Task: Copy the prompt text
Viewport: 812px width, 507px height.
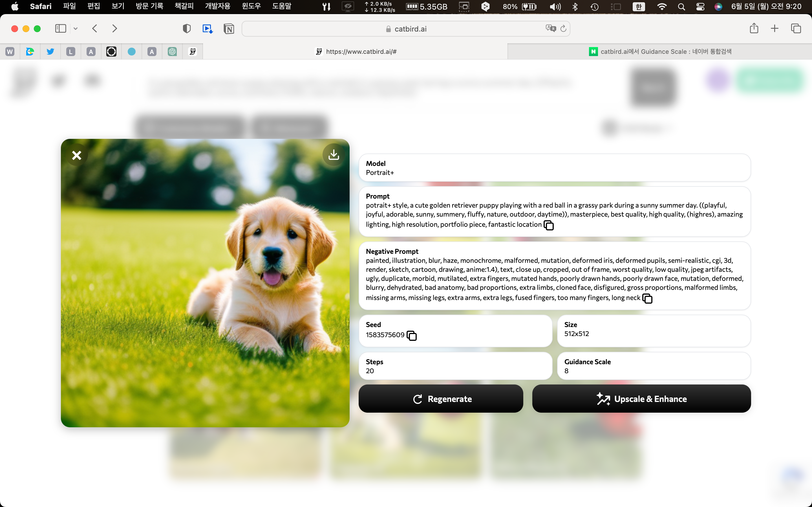Action: [x=549, y=225]
